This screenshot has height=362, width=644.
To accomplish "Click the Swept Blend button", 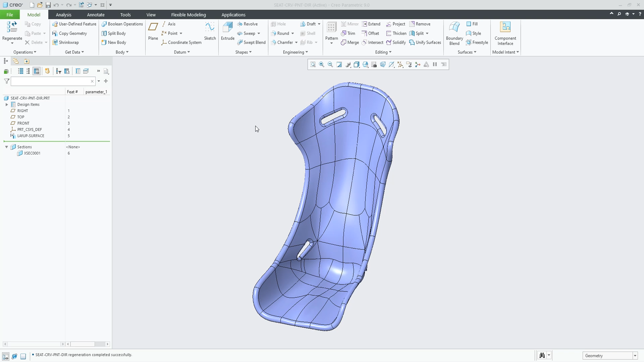I will (251, 42).
